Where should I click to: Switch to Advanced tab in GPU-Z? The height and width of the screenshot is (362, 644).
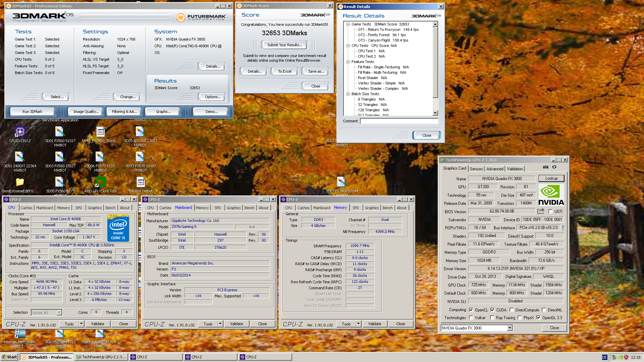495,169
